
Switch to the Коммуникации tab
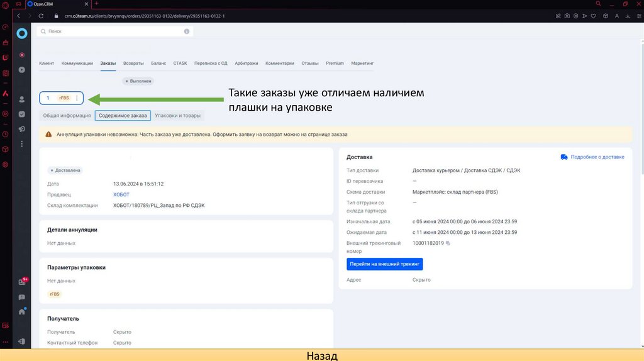pyautogui.click(x=77, y=64)
